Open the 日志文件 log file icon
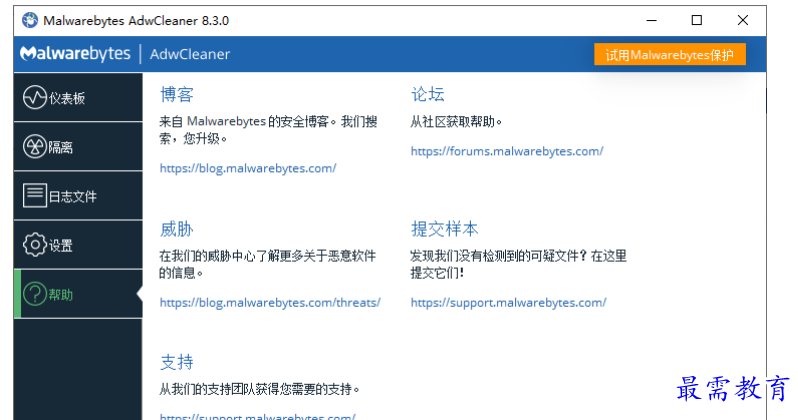This screenshot has width=798, height=420. coord(35,195)
